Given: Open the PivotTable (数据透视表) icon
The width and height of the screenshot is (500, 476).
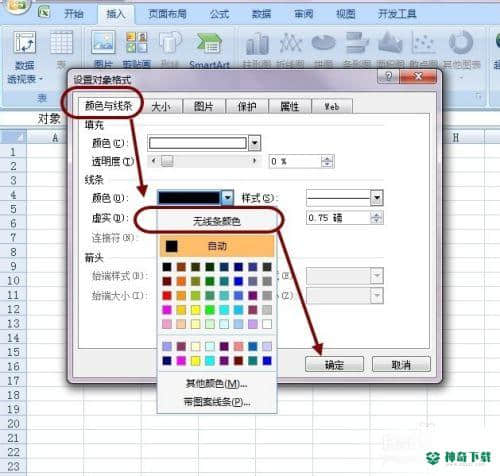Looking at the screenshot, I should pyautogui.click(x=25, y=43).
